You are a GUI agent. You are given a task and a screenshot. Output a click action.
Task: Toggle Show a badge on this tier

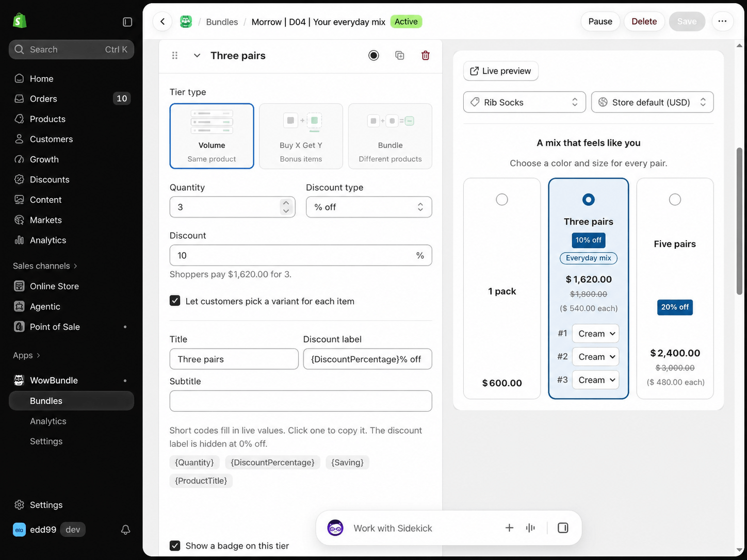[175, 546]
